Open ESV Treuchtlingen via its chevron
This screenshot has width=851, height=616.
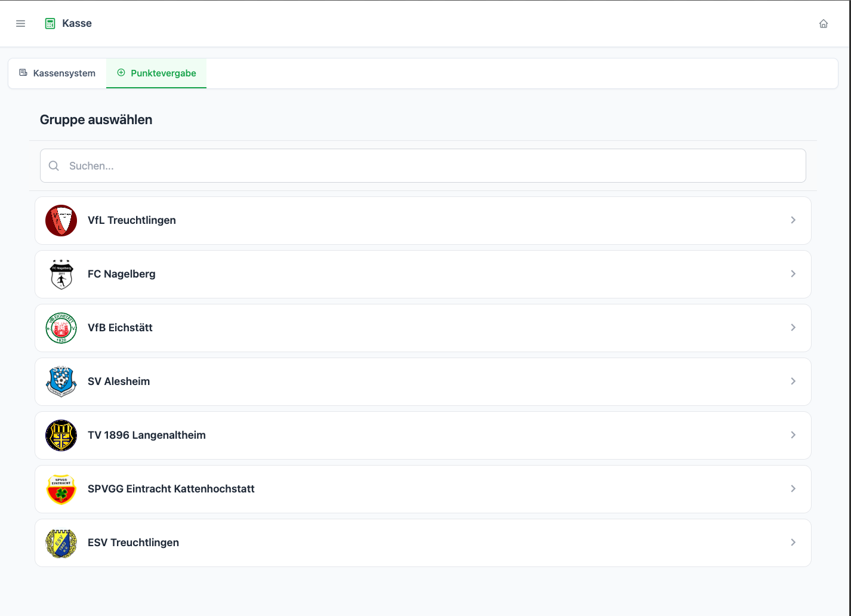click(x=793, y=543)
